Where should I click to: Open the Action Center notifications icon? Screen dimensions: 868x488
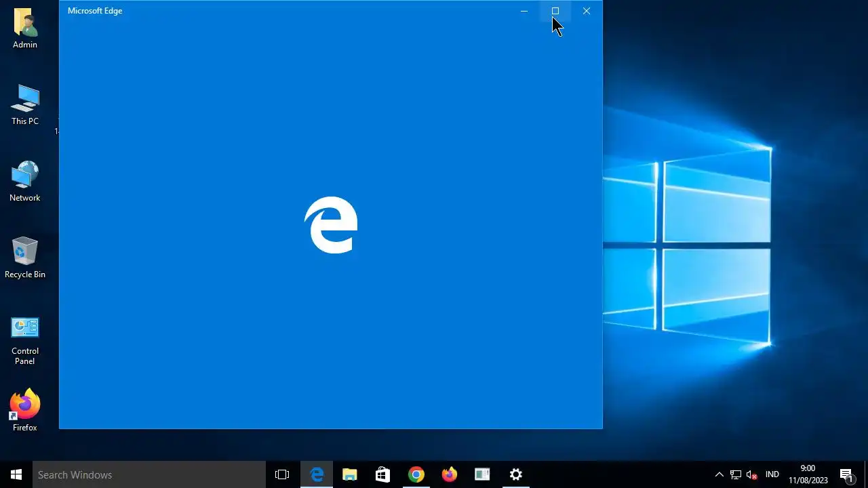tap(846, 474)
